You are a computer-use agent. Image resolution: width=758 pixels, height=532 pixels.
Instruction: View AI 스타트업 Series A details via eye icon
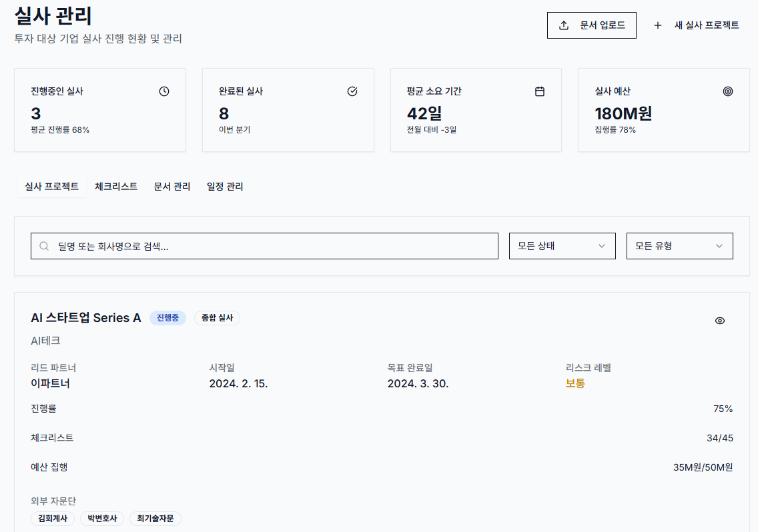click(x=720, y=321)
